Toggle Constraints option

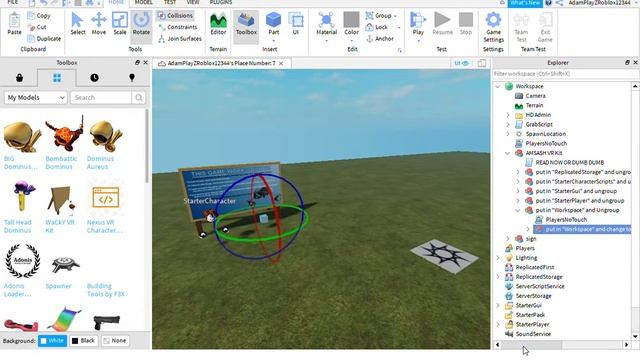click(178, 27)
